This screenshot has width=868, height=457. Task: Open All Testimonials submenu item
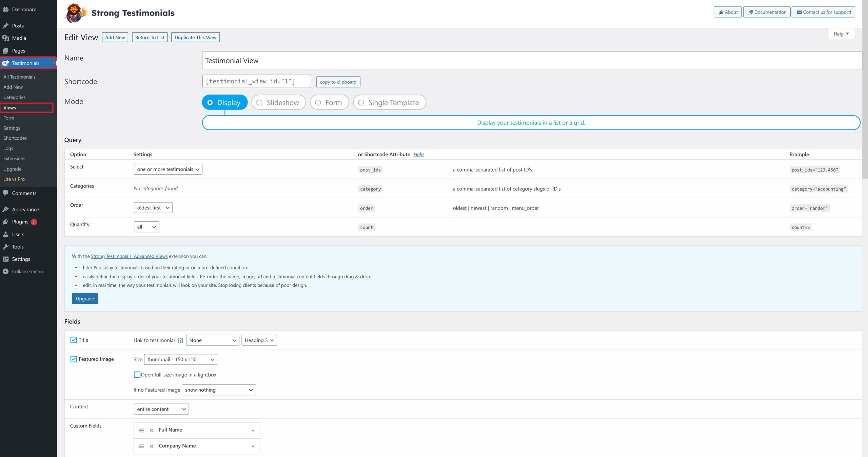pyautogui.click(x=19, y=77)
